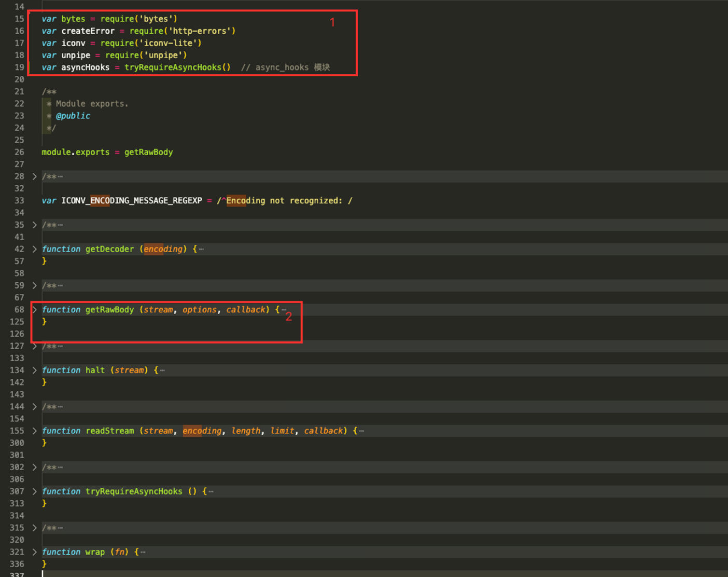Viewport: 728px width, 577px height.
Task: Click the 'iconv-lite' string literal
Action: click(x=168, y=43)
